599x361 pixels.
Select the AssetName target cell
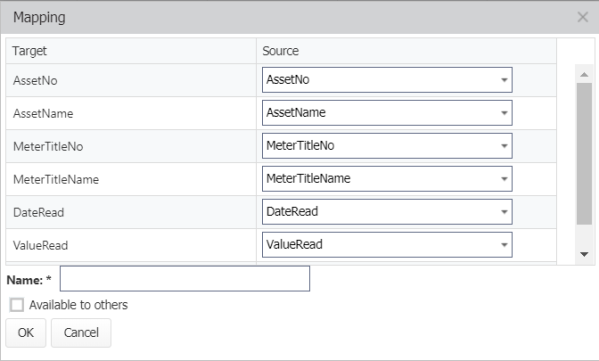tap(131, 113)
